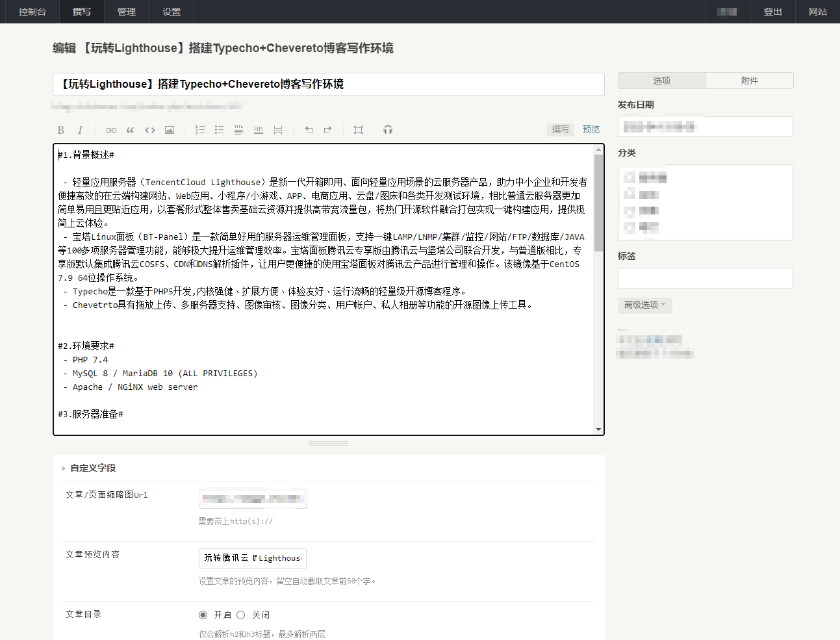
Task: Expand 高级选项 advanced options
Action: (x=645, y=305)
